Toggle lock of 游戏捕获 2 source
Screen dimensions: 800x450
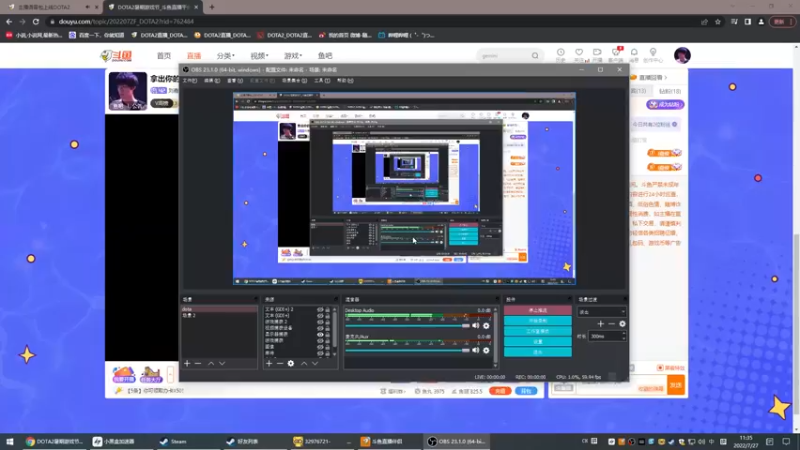[328, 322]
